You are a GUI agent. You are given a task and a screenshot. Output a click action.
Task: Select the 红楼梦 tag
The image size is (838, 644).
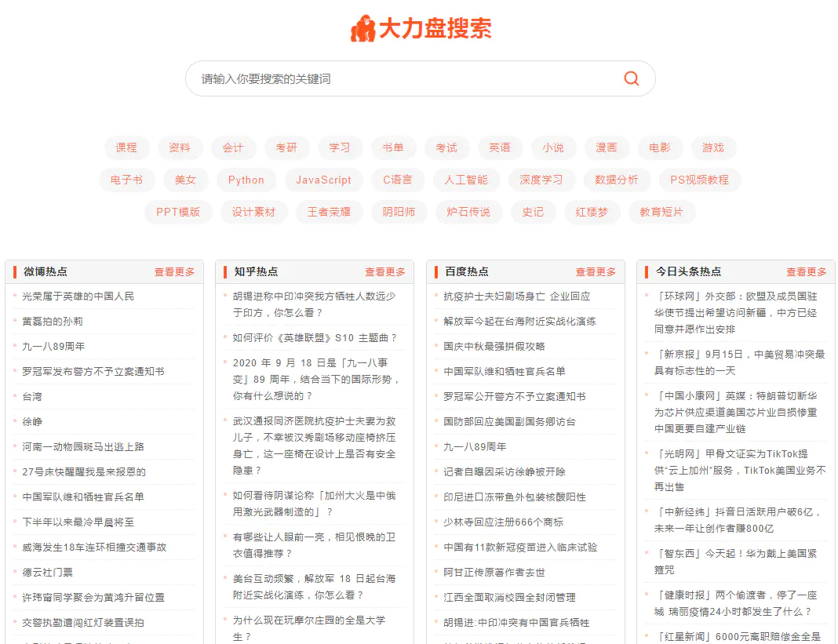pos(592,212)
